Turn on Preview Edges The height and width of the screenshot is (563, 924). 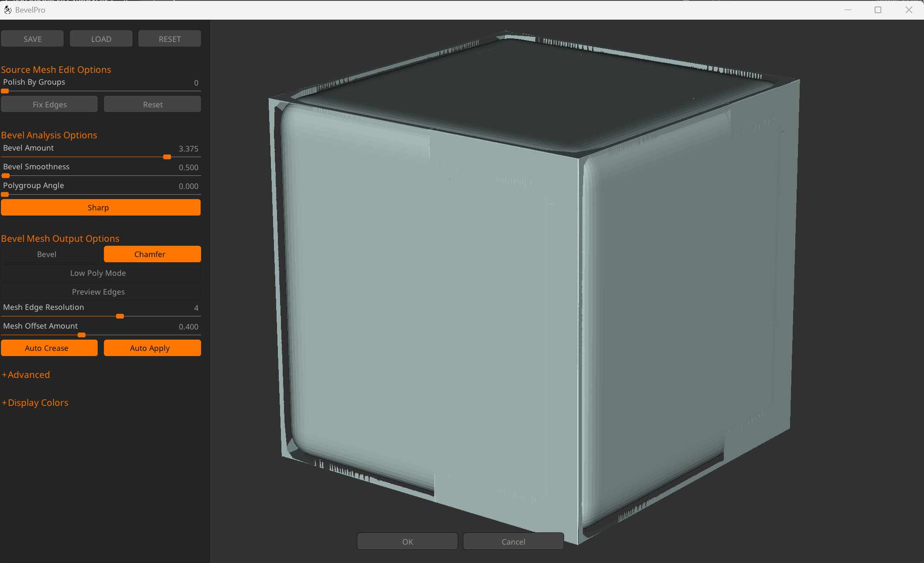[98, 292]
